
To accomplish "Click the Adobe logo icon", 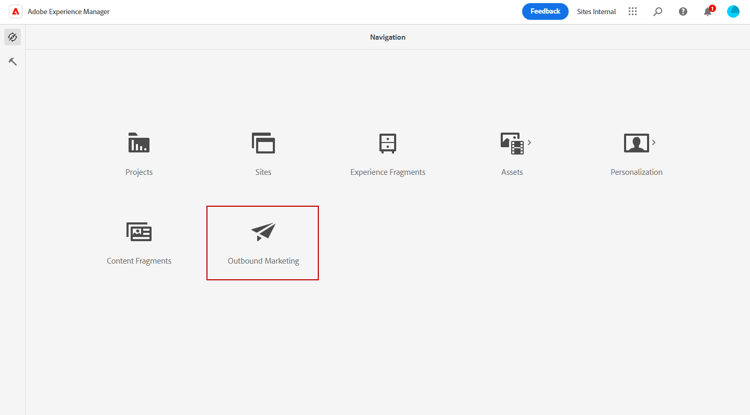I will pyautogui.click(x=15, y=11).
